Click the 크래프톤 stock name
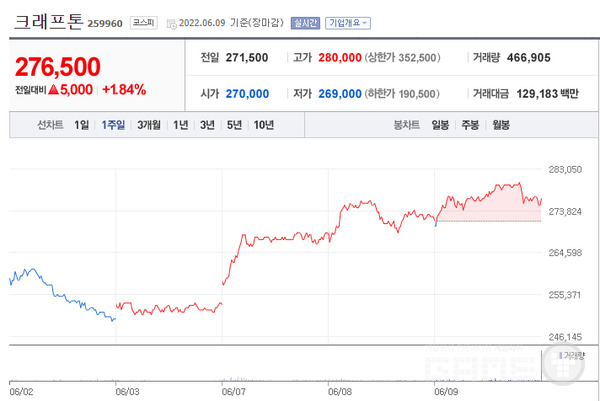600x401 pixels. (x=46, y=21)
